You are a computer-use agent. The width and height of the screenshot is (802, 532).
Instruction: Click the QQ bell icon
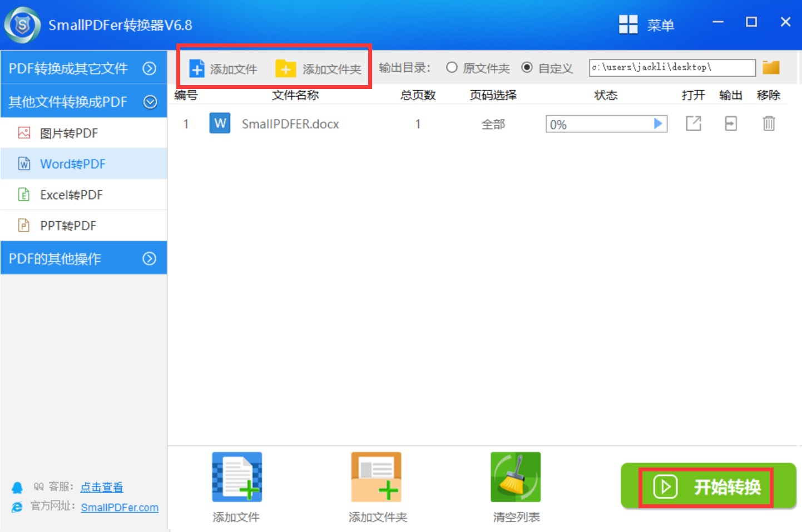pyautogui.click(x=17, y=488)
